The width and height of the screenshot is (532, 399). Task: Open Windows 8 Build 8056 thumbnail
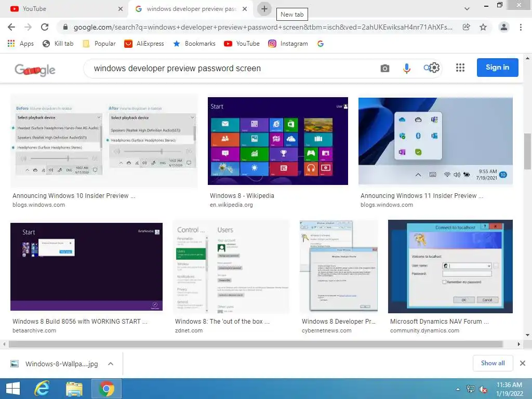point(87,267)
